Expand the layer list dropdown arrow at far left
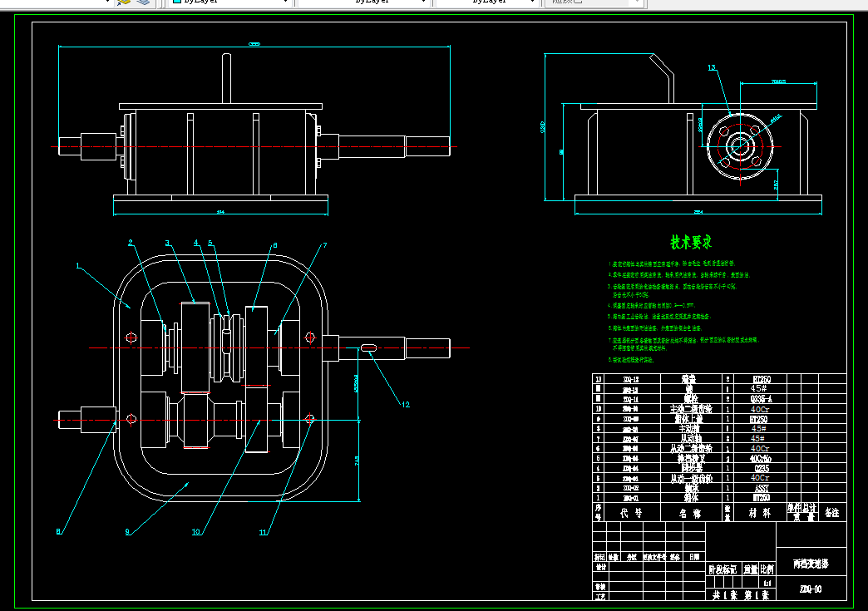Image resolution: width=868 pixels, height=611 pixels. click(107, 2)
